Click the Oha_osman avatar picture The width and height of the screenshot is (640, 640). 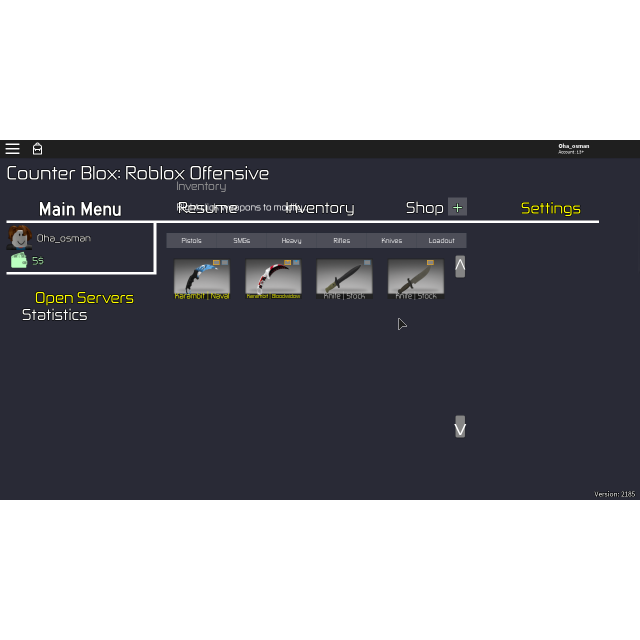pos(19,238)
